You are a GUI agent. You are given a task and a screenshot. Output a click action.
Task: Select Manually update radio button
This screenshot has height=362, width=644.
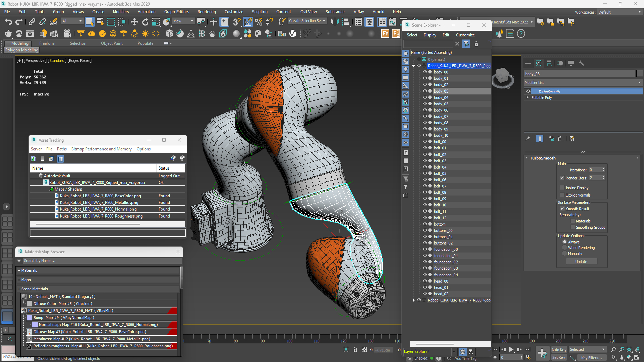(565, 254)
